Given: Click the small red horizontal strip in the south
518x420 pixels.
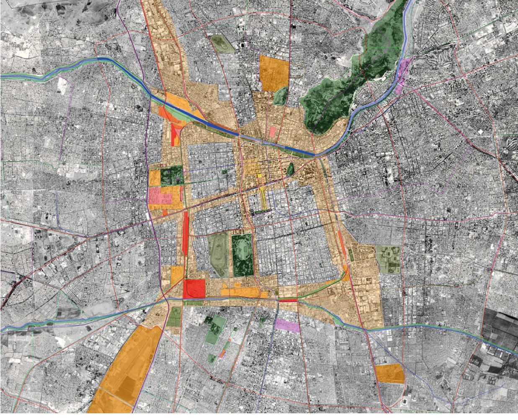Looking at the screenshot, I should (x=288, y=300).
